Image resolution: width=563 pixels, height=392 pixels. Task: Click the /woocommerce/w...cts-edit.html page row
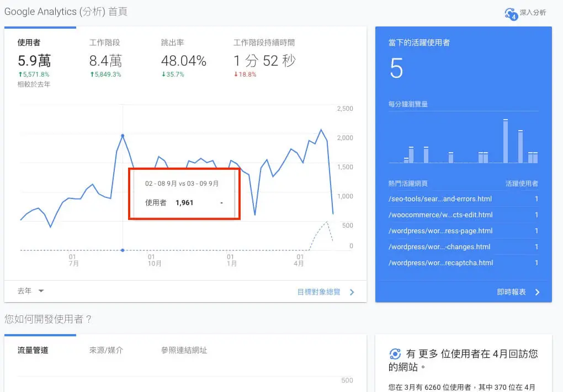[463, 215]
